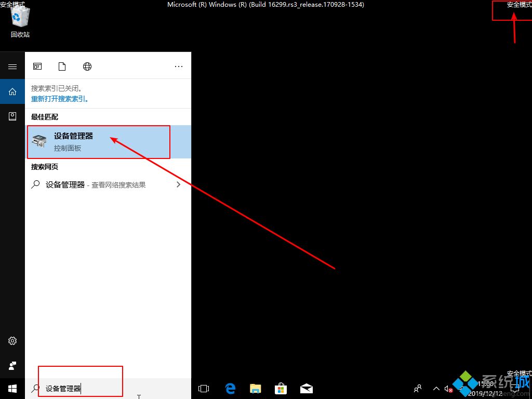Click the '最佳匹配' section heading
Viewport: 532px width, 399px height.
click(x=45, y=117)
